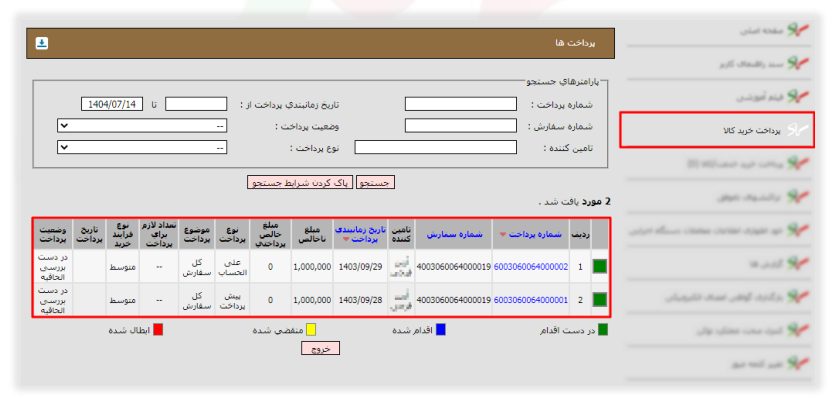This screenshot has height=405, width=835.
Task: Open the وضعیت پرداخت dropdown
Action: pos(142,126)
